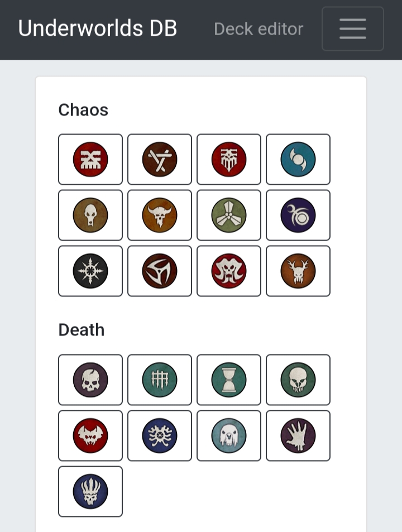
Task: Choose the red bat-winged vampire icon
Action: [90, 435]
